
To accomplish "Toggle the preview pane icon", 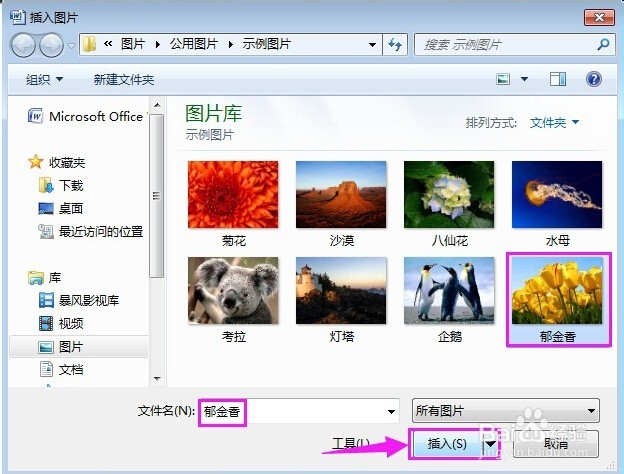I will click(x=558, y=79).
